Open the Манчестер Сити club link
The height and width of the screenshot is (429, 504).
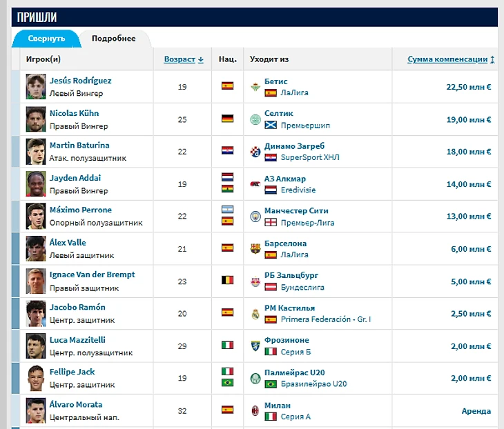tap(296, 210)
